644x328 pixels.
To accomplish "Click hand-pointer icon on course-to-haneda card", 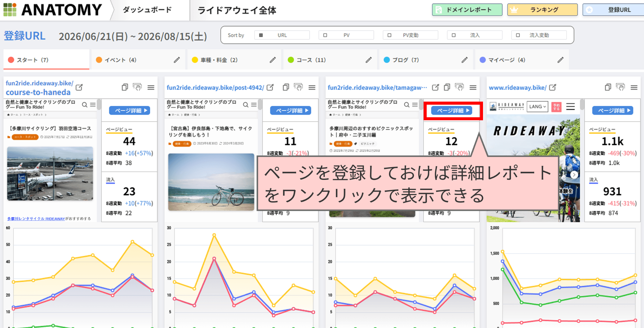I will [137, 87].
